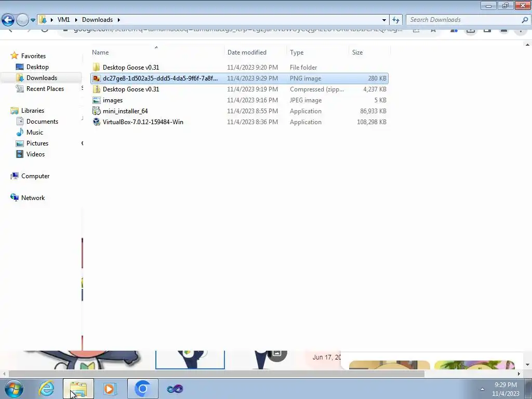Click the Forward navigation arrow button
532x399 pixels.
(x=22, y=20)
